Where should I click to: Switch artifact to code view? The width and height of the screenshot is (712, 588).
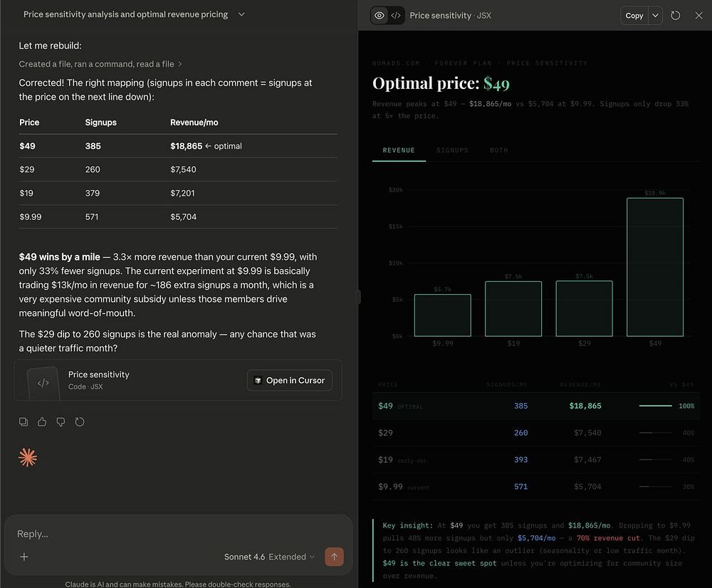click(396, 15)
